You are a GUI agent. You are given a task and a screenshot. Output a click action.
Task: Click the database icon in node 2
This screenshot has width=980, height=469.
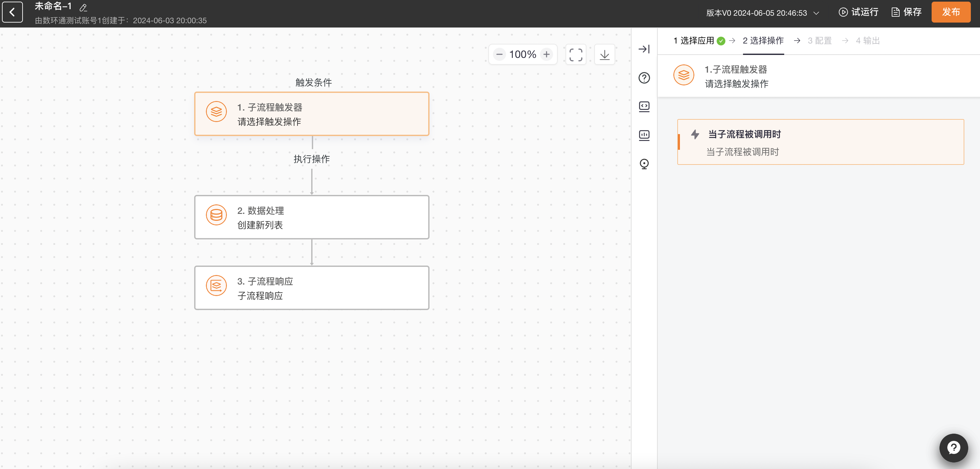pyautogui.click(x=216, y=215)
